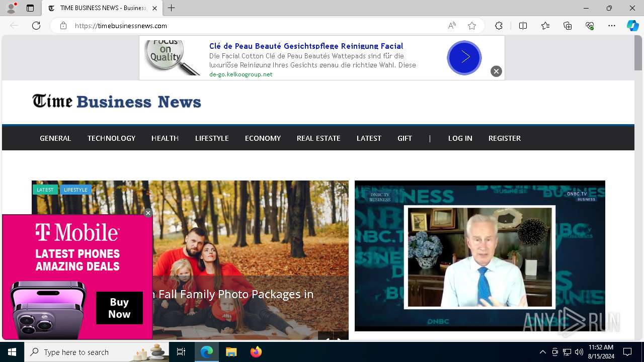The height and width of the screenshot is (362, 644).
Task: Open notification center
Action: [x=627, y=352]
